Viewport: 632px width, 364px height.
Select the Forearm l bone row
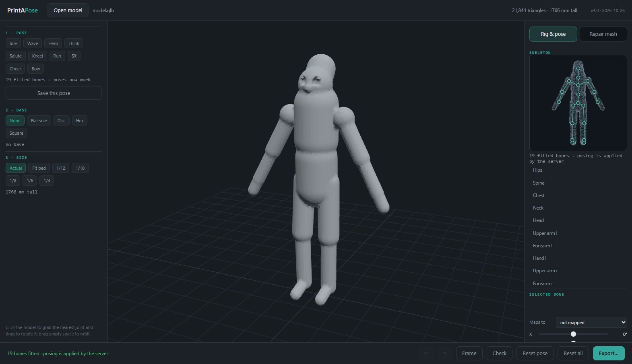point(578,246)
